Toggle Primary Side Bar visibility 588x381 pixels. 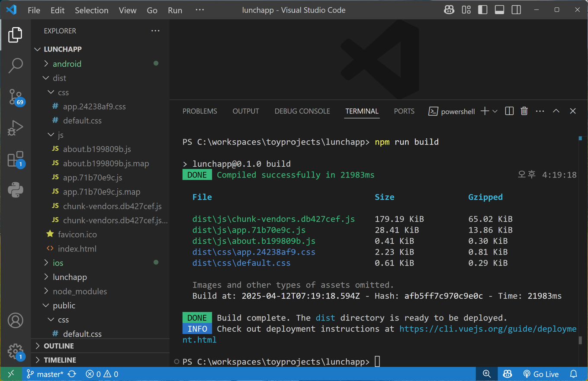click(x=483, y=10)
